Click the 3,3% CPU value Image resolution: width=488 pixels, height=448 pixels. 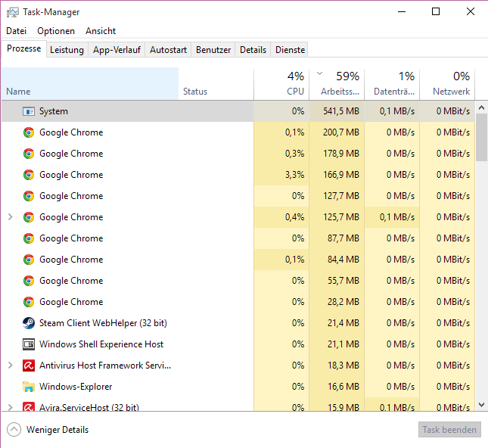(x=295, y=175)
